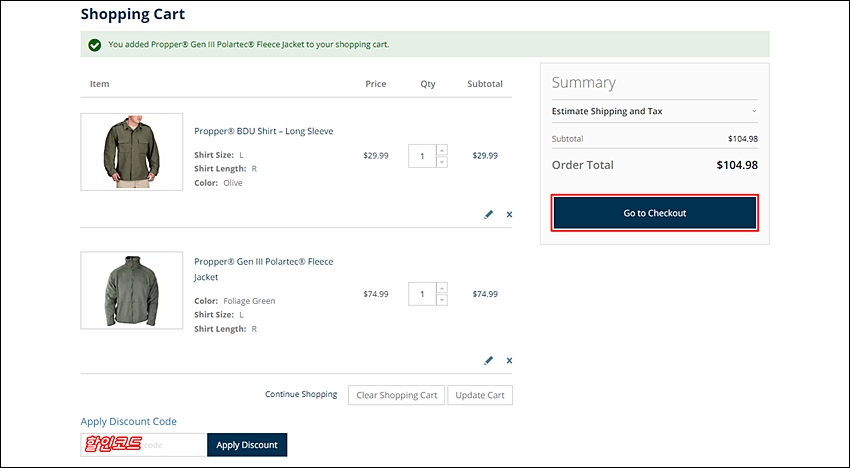The height and width of the screenshot is (468, 850).
Task: Open the Gen III Polartec Fleece Jacket link
Action: coord(263,269)
